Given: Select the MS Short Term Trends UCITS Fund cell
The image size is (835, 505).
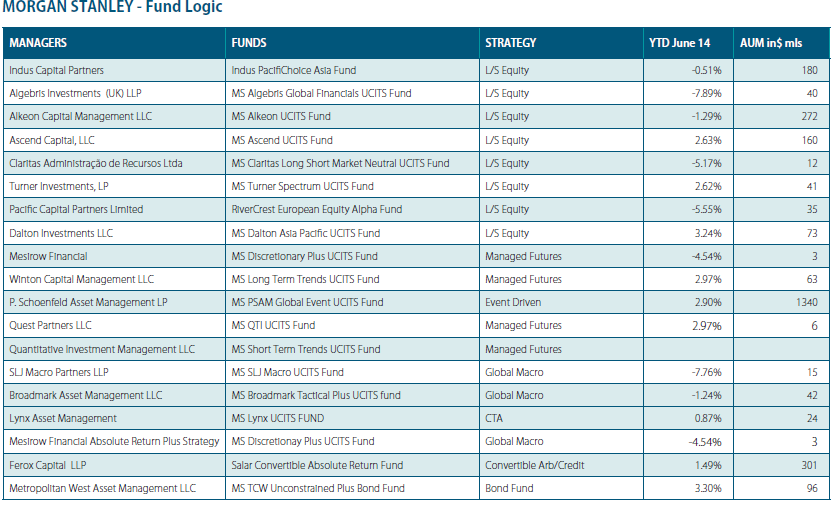Looking at the screenshot, I should [305, 349].
